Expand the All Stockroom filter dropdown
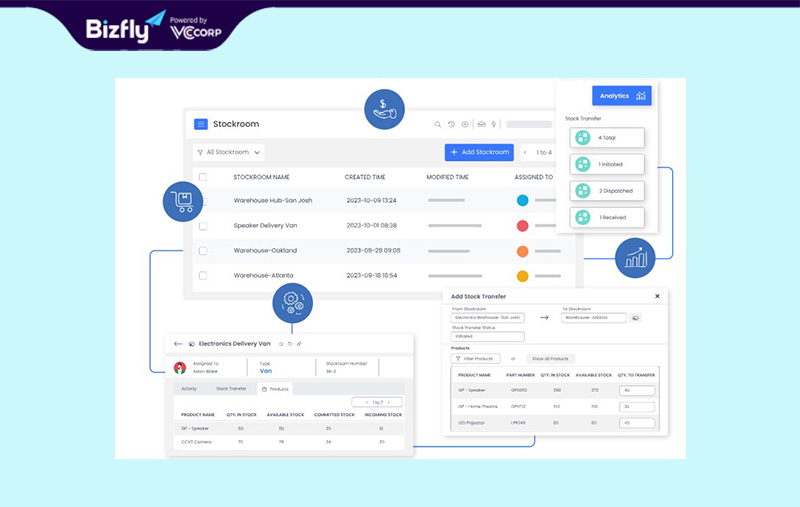Viewport: 800px width, 507px height. [x=229, y=153]
